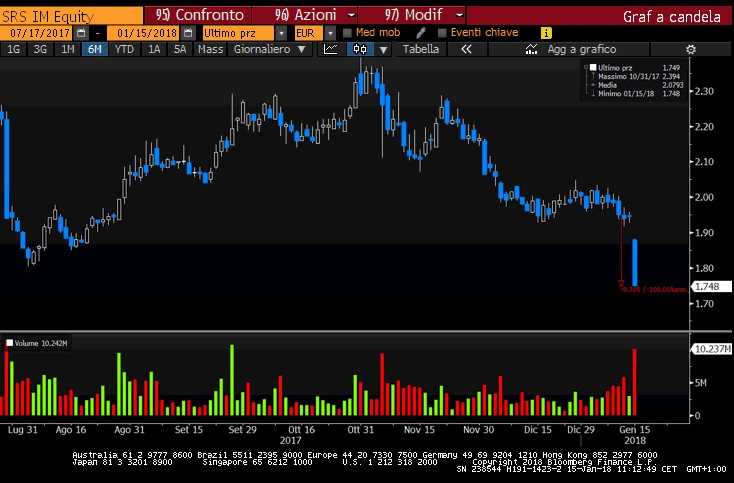Screen dimensions: 734x483
Task: Select the line chart type icon
Action: click(330, 49)
